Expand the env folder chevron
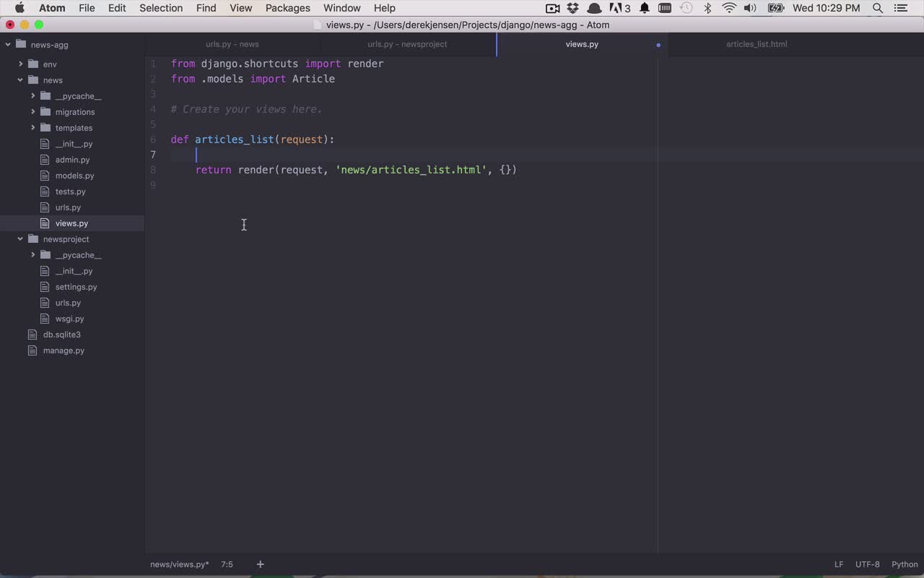Screen dimensions: 924x578 point(21,64)
